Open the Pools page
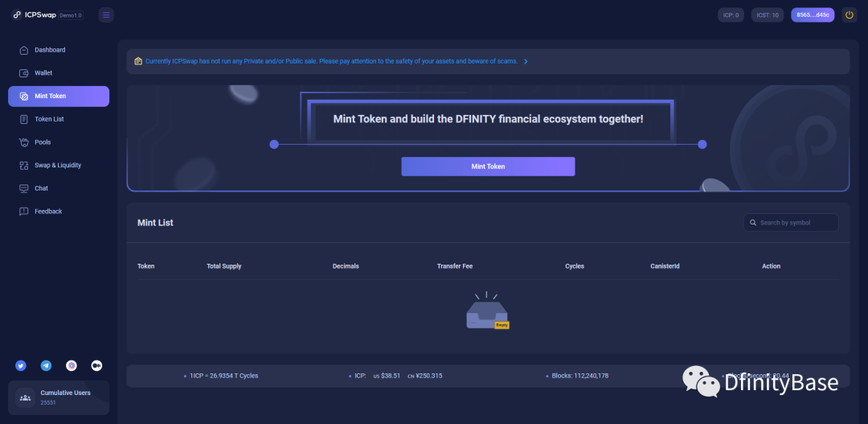 pos(59,142)
